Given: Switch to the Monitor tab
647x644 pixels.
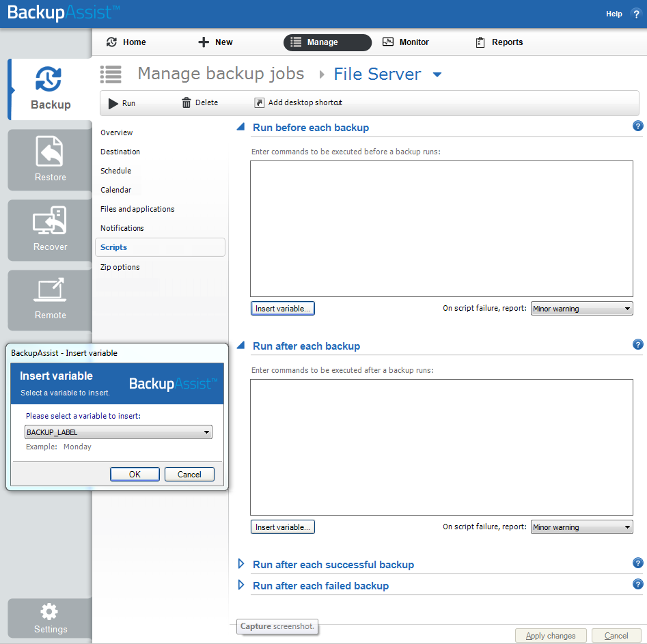Looking at the screenshot, I should pos(406,42).
